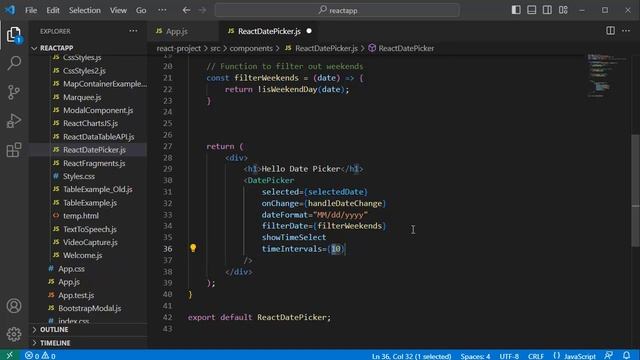640x360 pixels.
Task: Click unsaved dot on ReactDatePicker.js tab
Action: pos(309,31)
